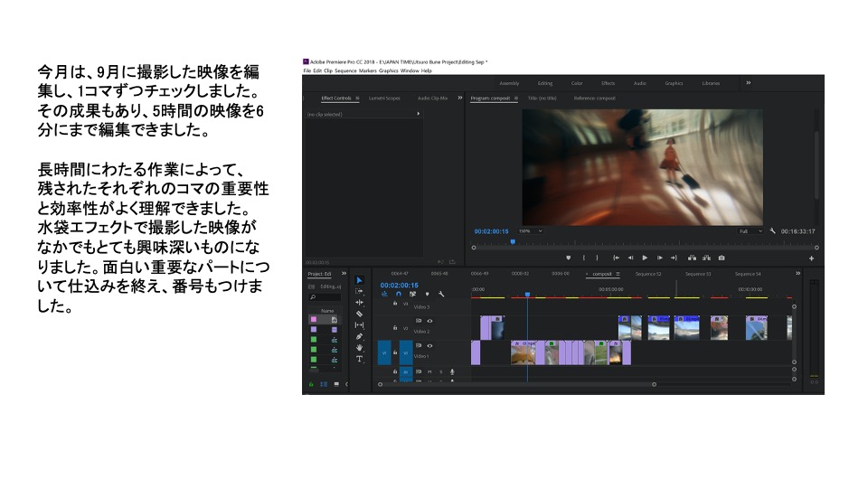Play the program monitor

click(645, 258)
